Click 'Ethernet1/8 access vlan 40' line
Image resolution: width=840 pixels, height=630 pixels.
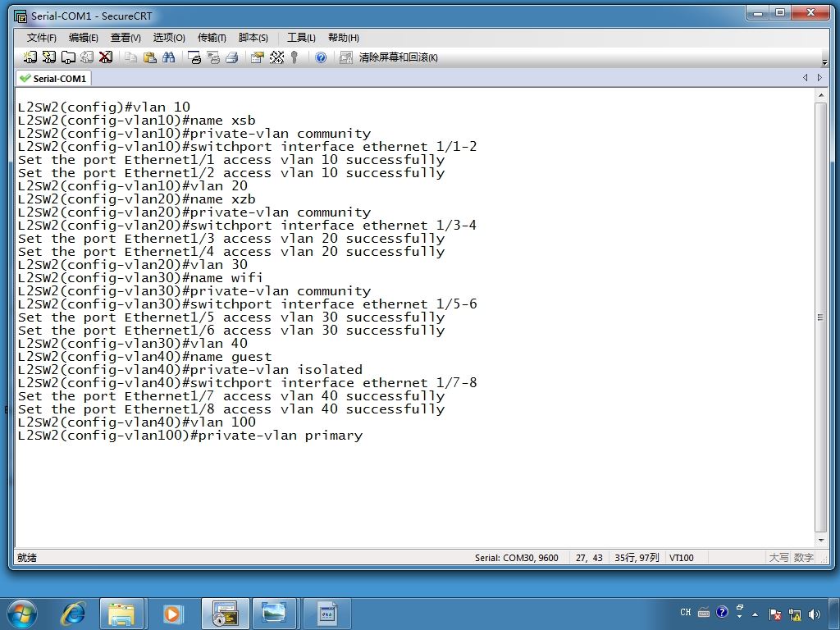click(231, 409)
